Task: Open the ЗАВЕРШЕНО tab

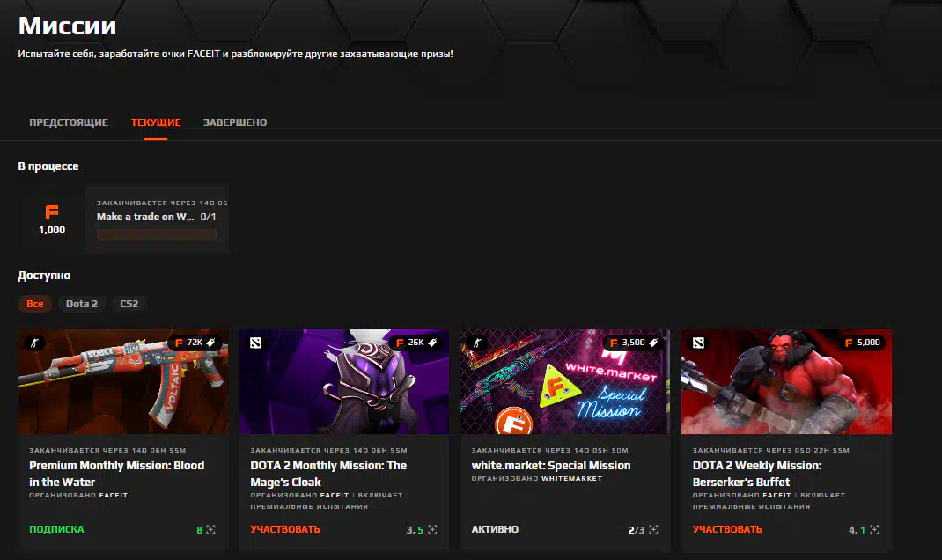Action: [235, 122]
